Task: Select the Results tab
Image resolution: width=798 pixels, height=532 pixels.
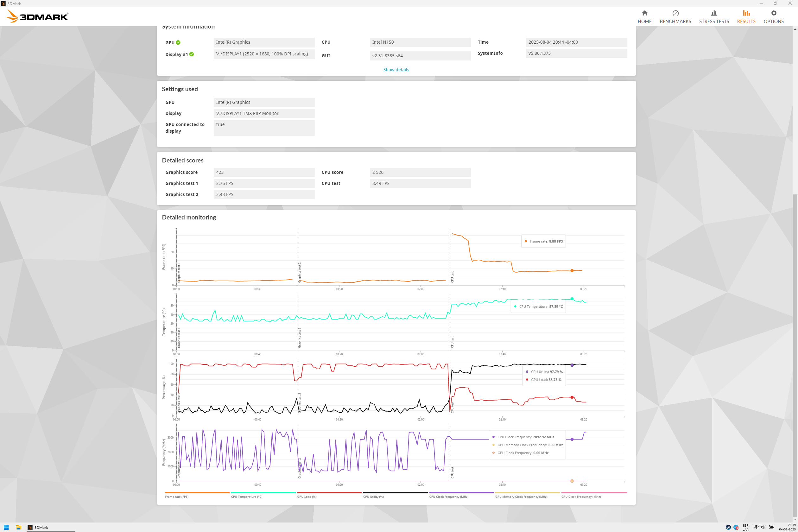Action: point(746,16)
